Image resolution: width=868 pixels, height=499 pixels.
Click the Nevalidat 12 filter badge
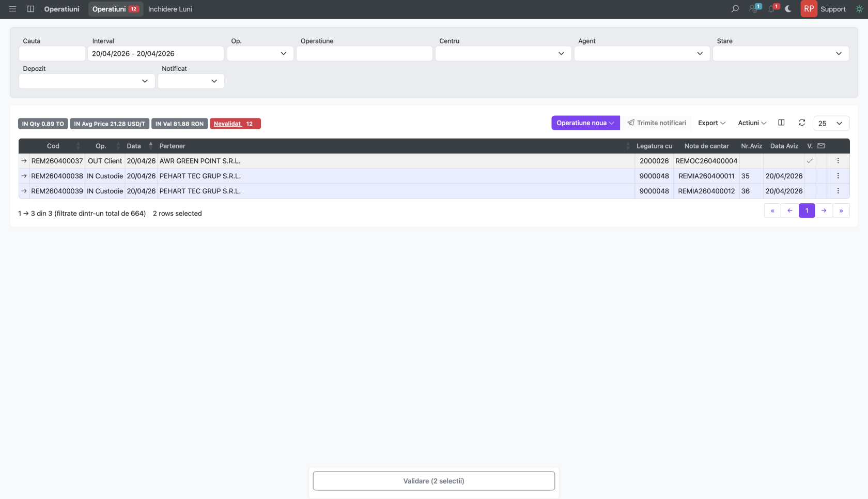point(235,124)
